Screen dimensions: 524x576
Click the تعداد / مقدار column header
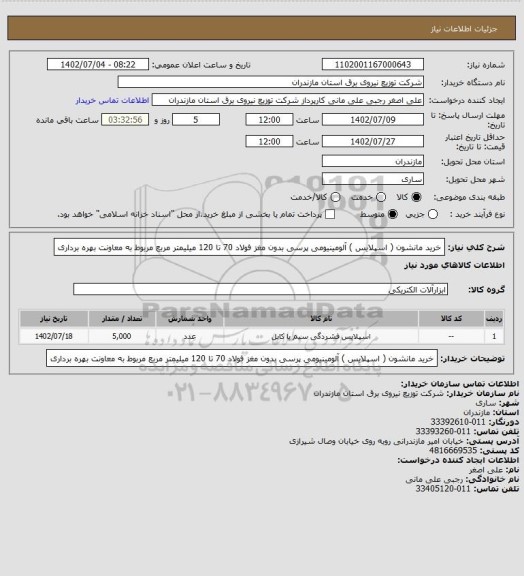(122, 318)
